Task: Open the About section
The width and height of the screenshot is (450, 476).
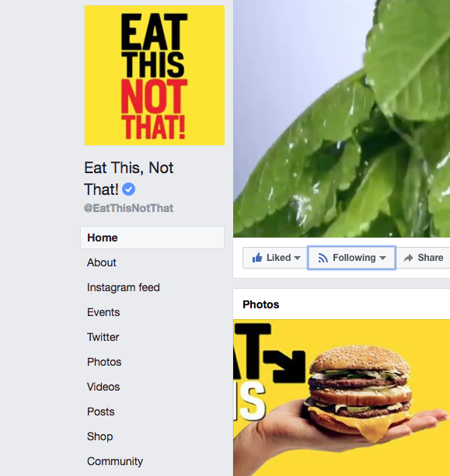Action: [x=102, y=262]
